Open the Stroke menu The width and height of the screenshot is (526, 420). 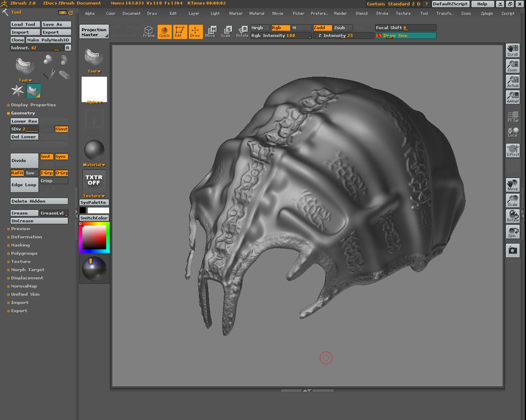[382, 14]
